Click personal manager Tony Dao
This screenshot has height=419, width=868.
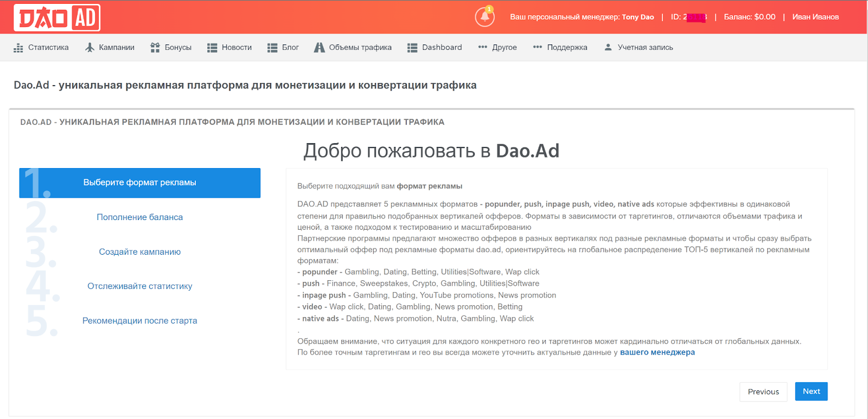click(x=638, y=17)
